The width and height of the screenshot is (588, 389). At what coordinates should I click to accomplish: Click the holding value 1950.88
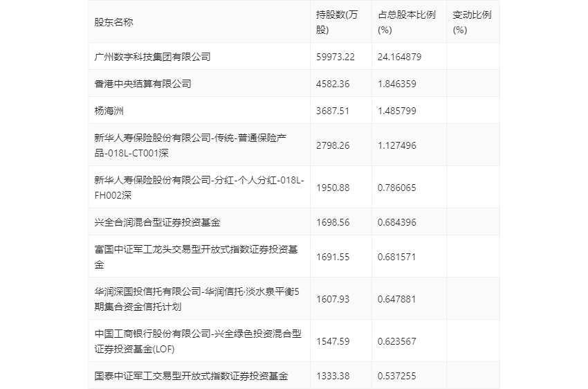click(x=333, y=188)
